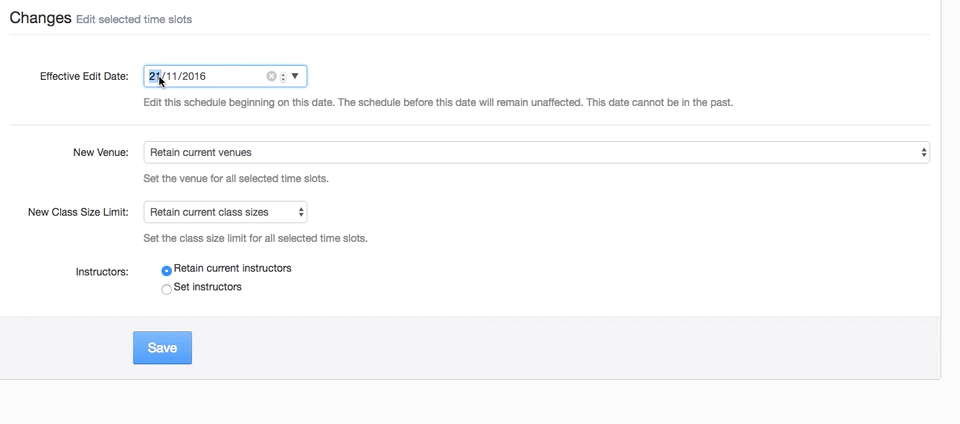The width and height of the screenshot is (960, 424).
Task: Select the month portion of the date
Action: [172, 76]
